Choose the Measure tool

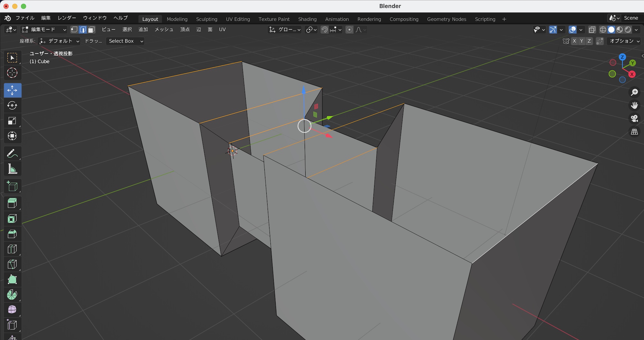pyautogui.click(x=12, y=169)
